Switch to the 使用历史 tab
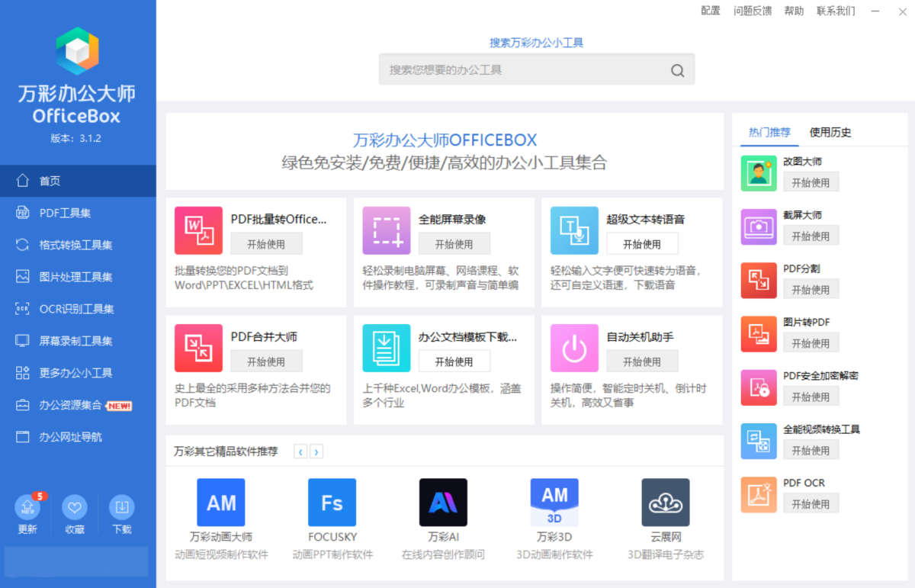 point(830,132)
